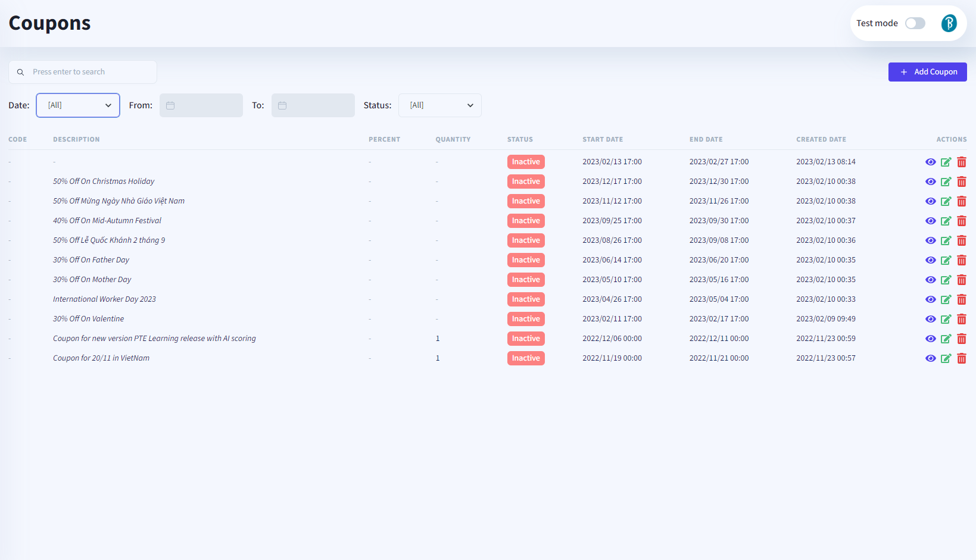Focus the coupon search input box
976x560 pixels.
[89, 72]
